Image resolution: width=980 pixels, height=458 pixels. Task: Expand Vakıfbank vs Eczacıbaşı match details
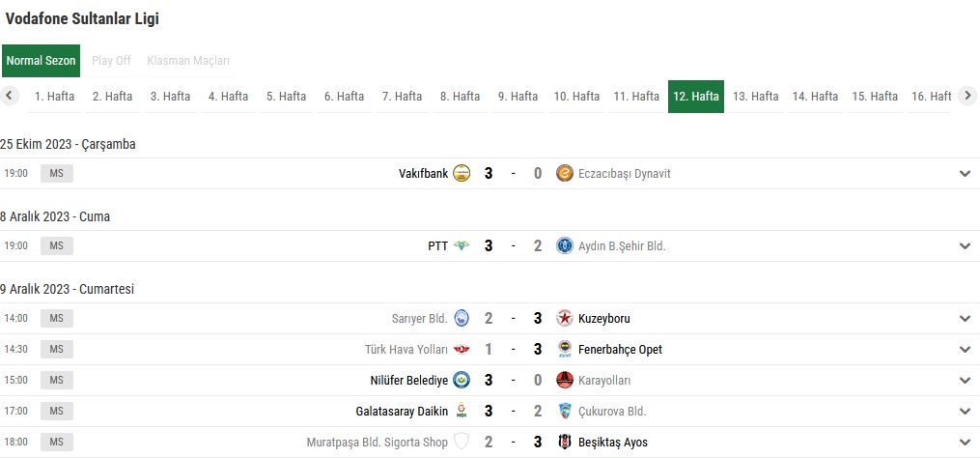(965, 173)
